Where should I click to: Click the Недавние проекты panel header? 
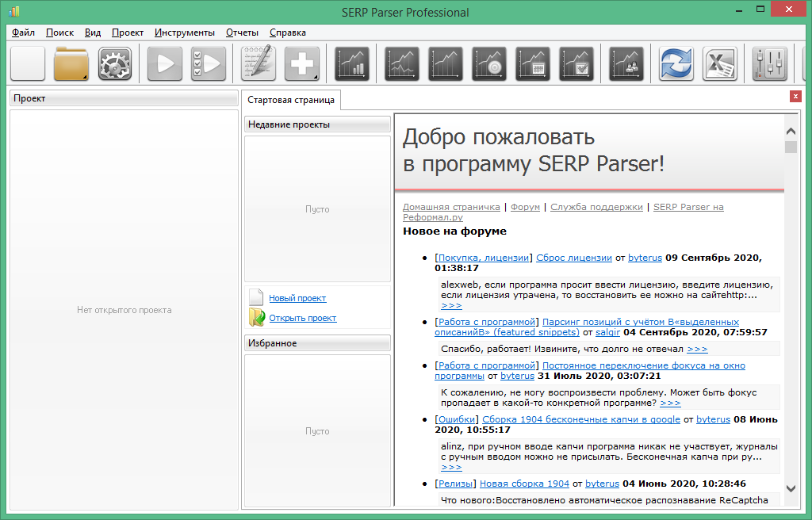[x=317, y=124]
